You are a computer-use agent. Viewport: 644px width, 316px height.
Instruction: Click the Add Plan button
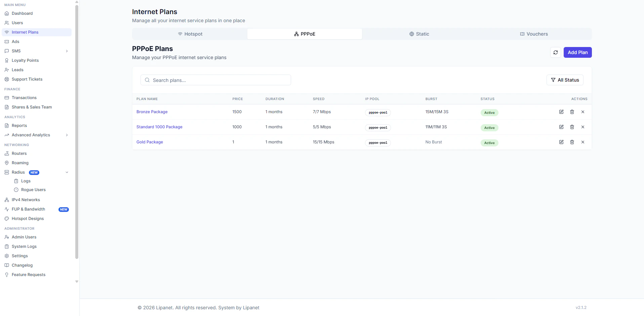(x=577, y=52)
